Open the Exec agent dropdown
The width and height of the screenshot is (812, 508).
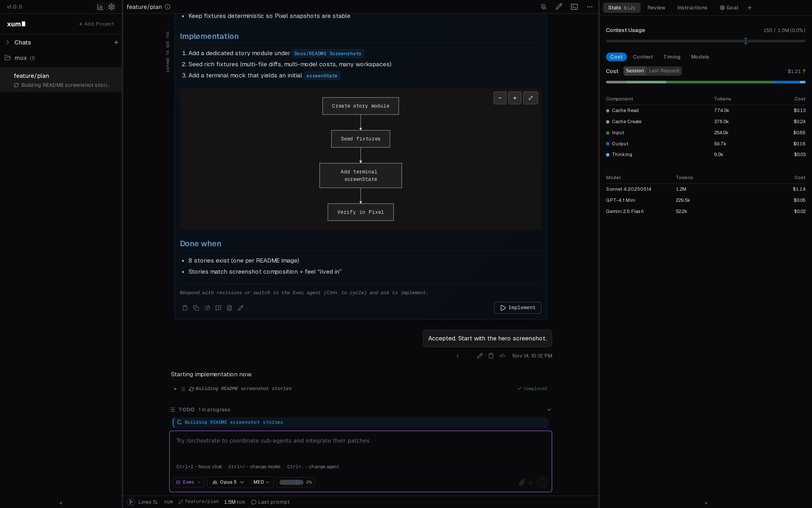pyautogui.click(x=188, y=483)
